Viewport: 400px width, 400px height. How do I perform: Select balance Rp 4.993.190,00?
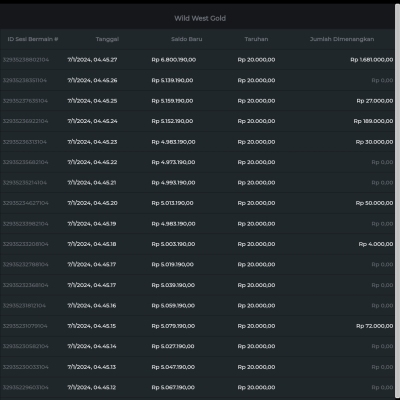[x=173, y=183]
